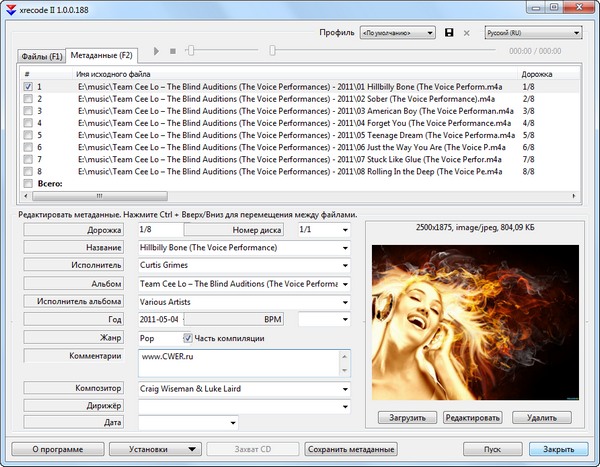Click the xrecode app icon in title bar
This screenshot has height=467, width=600.
9,7
